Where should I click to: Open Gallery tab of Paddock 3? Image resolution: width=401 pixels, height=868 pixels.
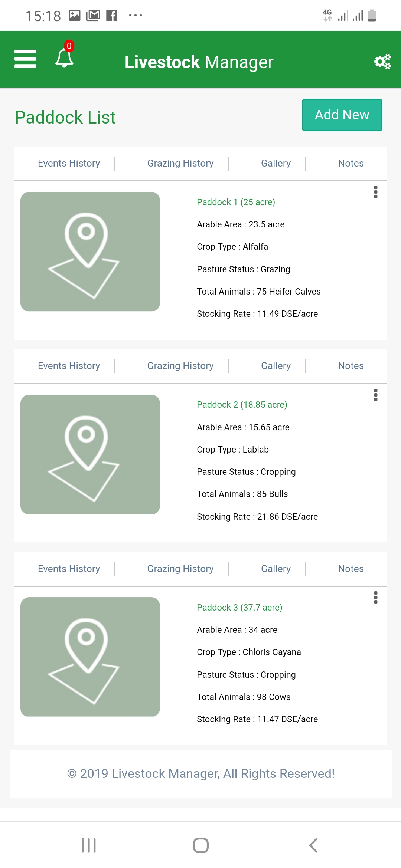pos(276,569)
